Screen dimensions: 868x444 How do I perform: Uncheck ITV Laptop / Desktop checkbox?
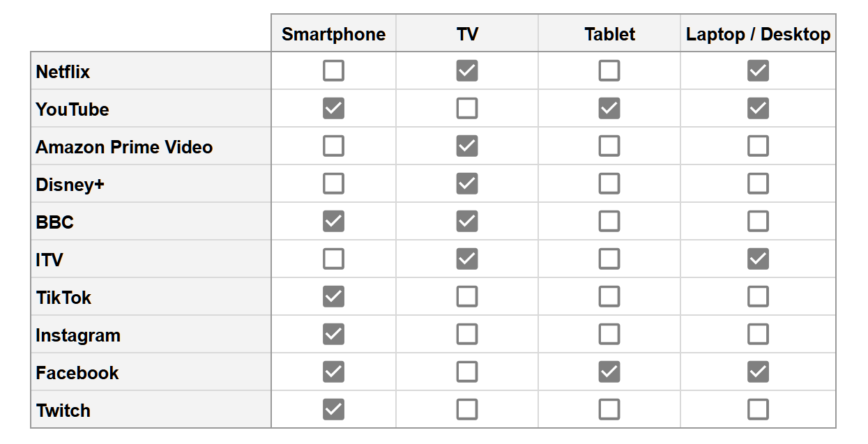(x=758, y=259)
